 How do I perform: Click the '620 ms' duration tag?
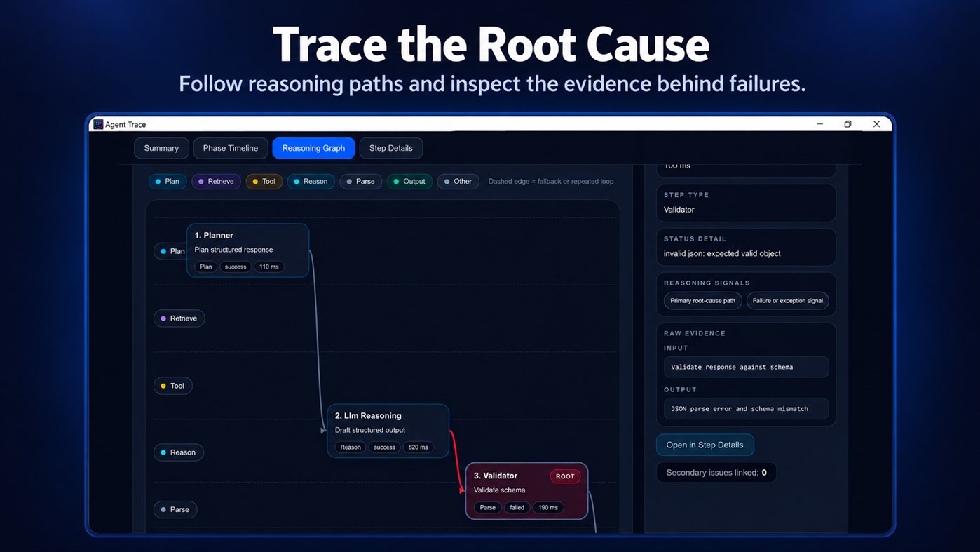click(418, 447)
